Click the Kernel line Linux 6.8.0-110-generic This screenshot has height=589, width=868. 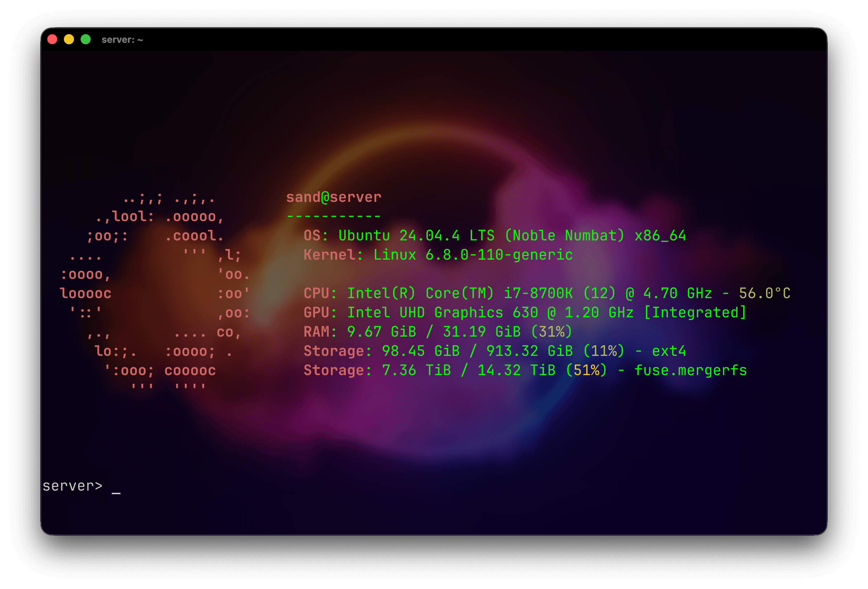[x=438, y=255]
